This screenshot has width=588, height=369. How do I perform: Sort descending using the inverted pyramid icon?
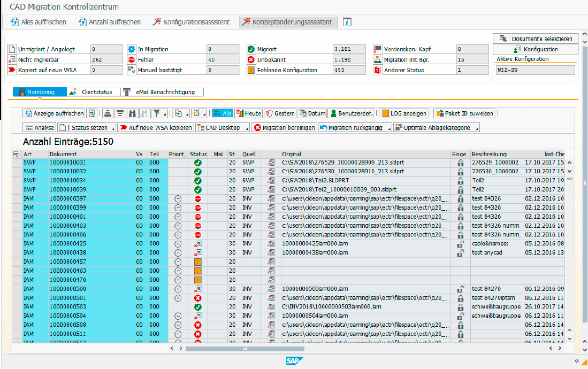[120, 113]
